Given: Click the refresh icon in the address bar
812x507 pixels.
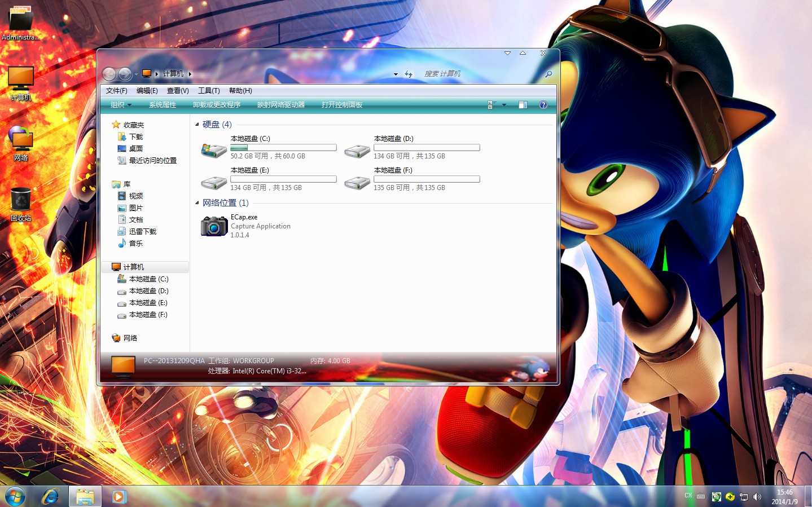Looking at the screenshot, I should pos(409,74).
